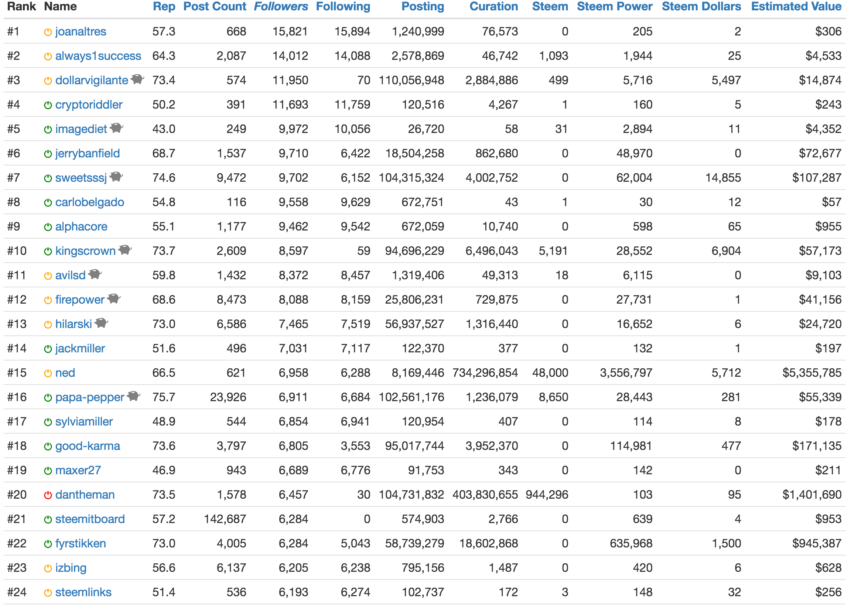Sort the table by Rep column
The height and width of the screenshot is (608, 868).
[164, 7]
